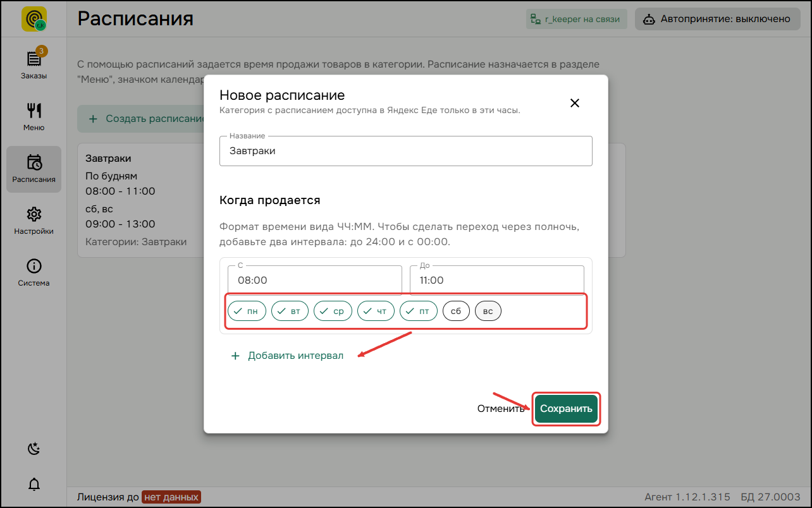Click the yellow app logo icon
812x508 pixels.
(34, 19)
